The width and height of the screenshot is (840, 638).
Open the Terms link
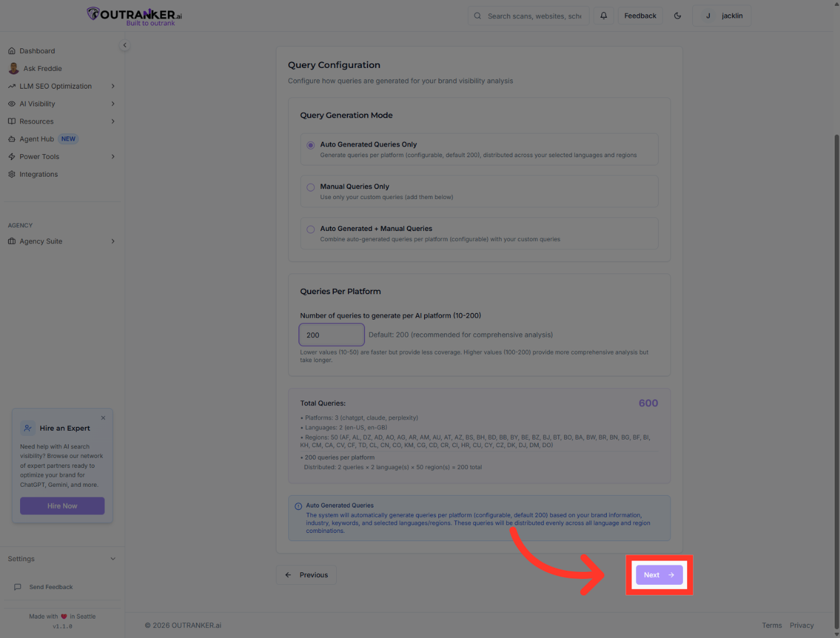(x=771, y=626)
